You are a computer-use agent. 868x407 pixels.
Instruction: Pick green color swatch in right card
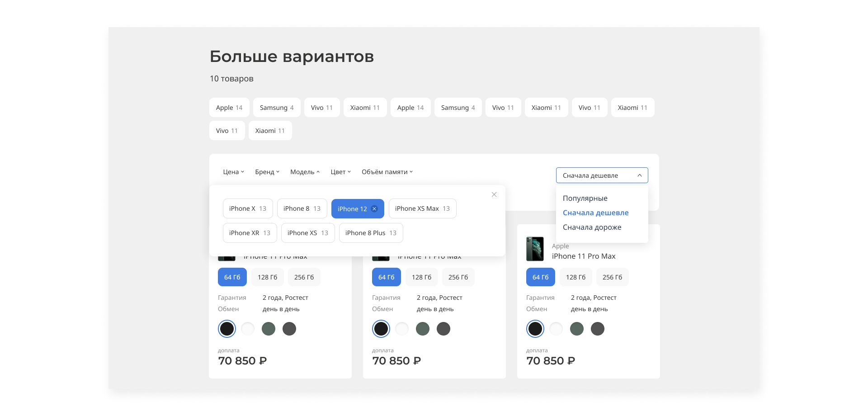577,329
